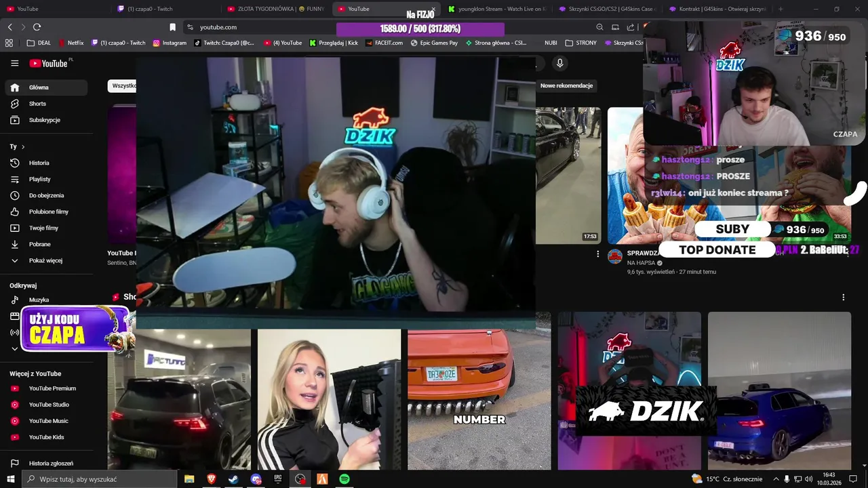Open NA HAPSA channel name
The width and height of the screenshot is (868, 488).
[x=641, y=263]
